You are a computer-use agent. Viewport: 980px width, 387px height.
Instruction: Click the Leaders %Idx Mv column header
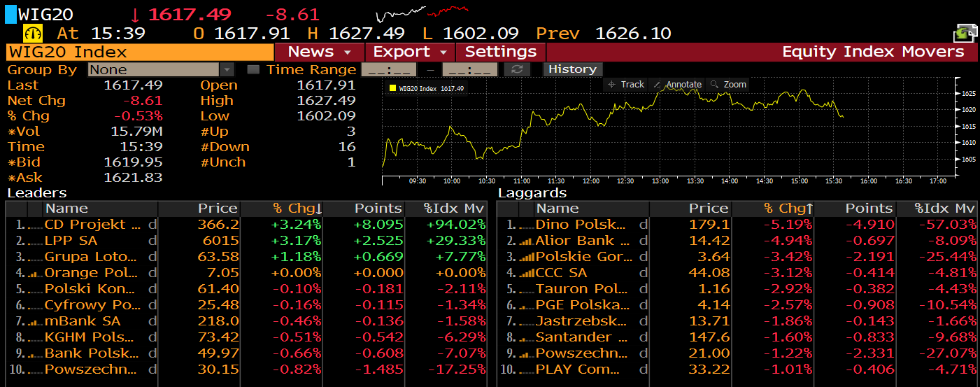pyautogui.click(x=446, y=209)
